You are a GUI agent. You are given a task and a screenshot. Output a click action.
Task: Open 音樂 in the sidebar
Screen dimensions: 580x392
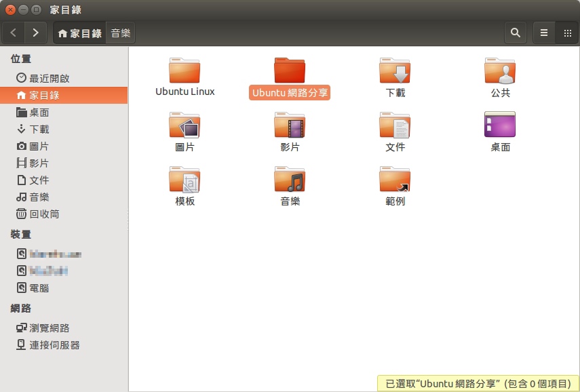coord(64,197)
